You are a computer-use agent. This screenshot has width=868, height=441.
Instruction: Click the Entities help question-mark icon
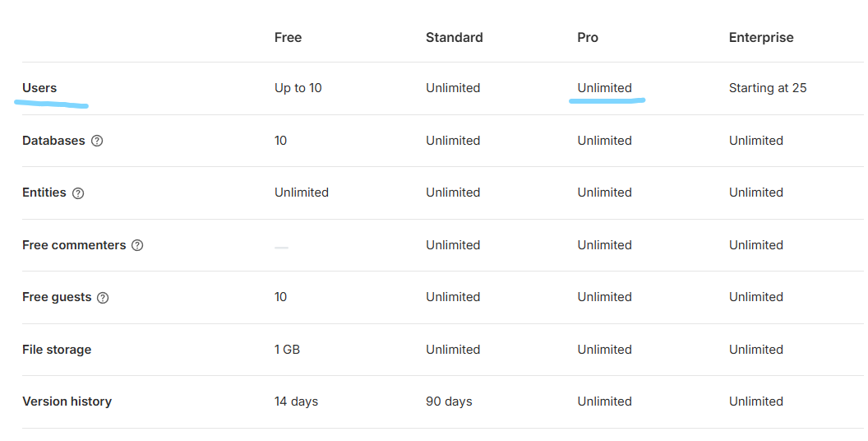click(x=78, y=193)
